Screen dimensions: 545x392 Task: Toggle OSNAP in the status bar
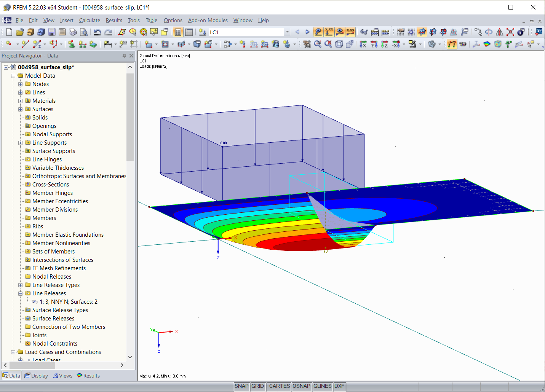pyautogui.click(x=301, y=386)
